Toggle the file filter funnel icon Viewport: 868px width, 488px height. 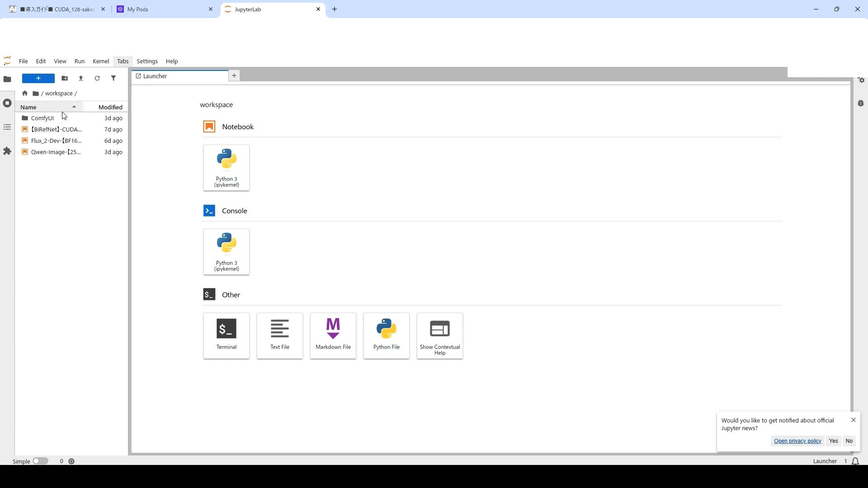pyautogui.click(x=113, y=79)
